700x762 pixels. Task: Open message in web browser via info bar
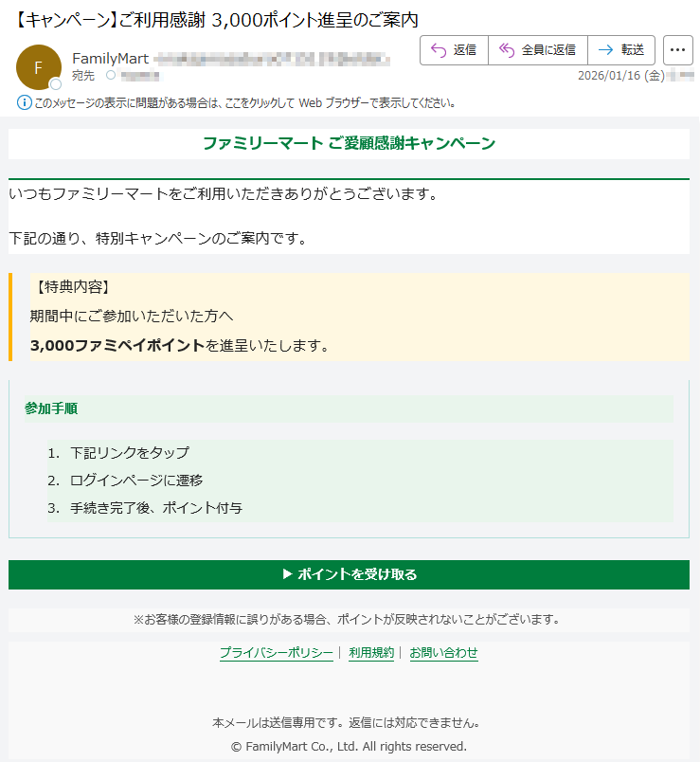(x=244, y=102)
